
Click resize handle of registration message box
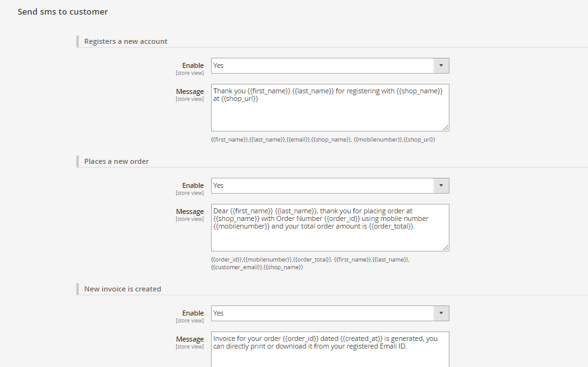point(446,128)
